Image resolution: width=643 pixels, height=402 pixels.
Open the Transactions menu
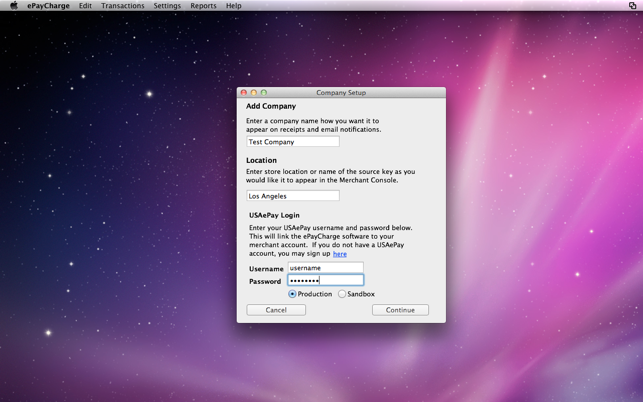tap(123, 6)
